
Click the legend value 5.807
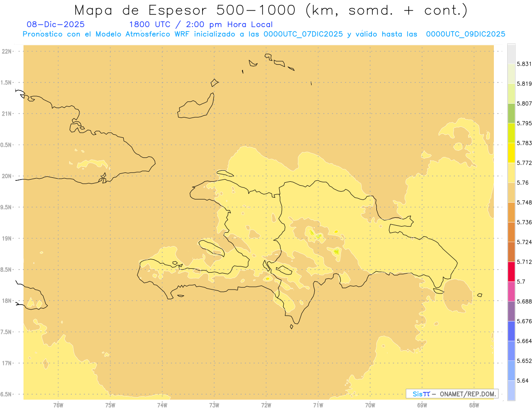pos(524,103)
